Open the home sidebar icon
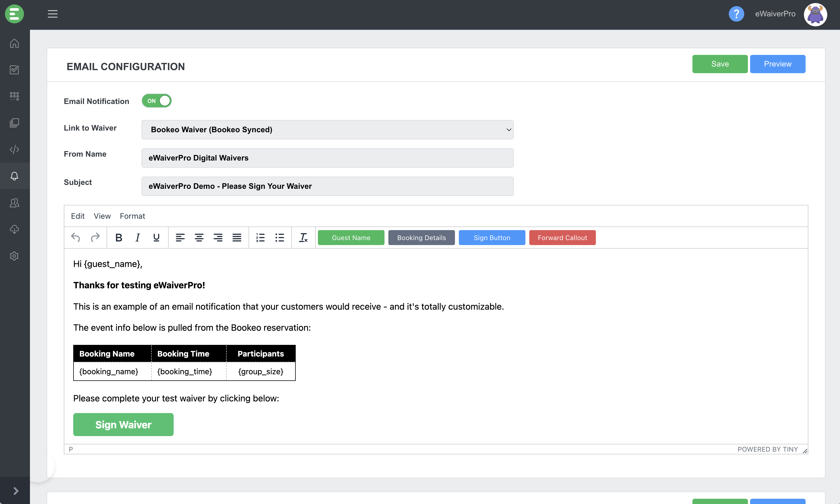Screen dimensions: 840x504 coord(14,43)
